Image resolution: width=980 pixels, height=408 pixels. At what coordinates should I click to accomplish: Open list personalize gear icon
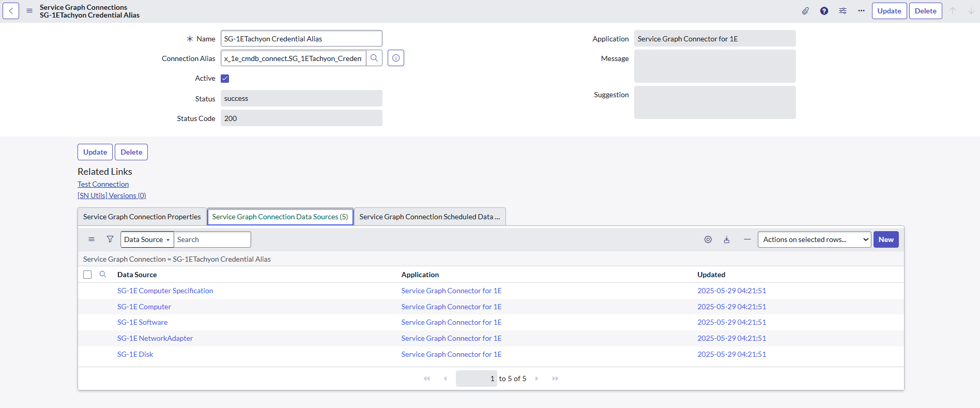point(708,239)
